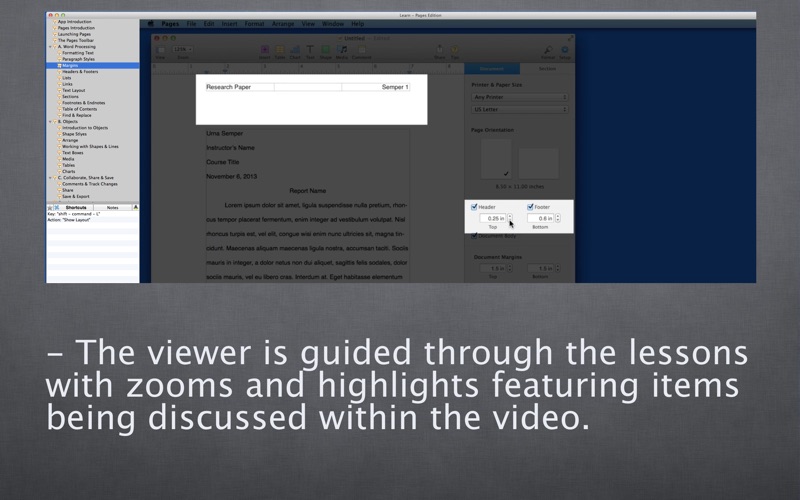Collapse the C. Collaborate, Share & Save section
This screenshot has height=500, width=800.
[50, 178]
